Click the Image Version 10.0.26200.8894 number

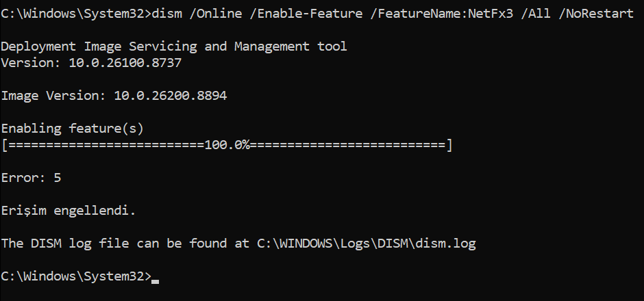[x=171, y=96]
